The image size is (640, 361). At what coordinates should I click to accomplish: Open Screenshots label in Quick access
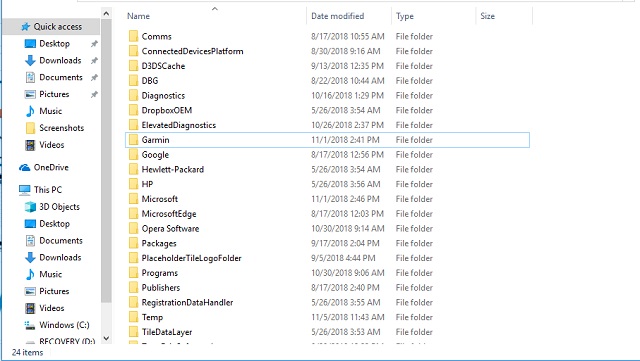(x=62, y=128)
